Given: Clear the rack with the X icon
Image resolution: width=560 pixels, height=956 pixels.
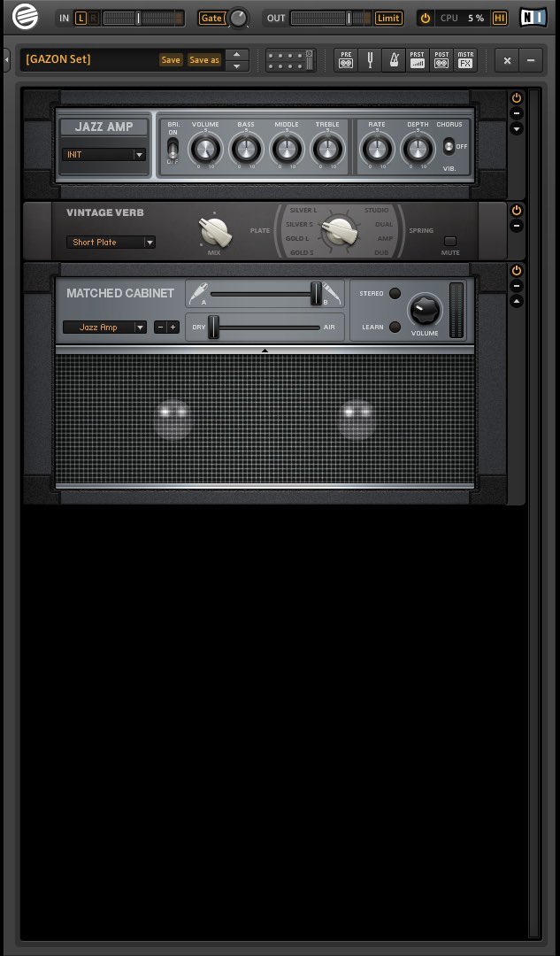Looking at the screenshot, I should click(507, 60).
